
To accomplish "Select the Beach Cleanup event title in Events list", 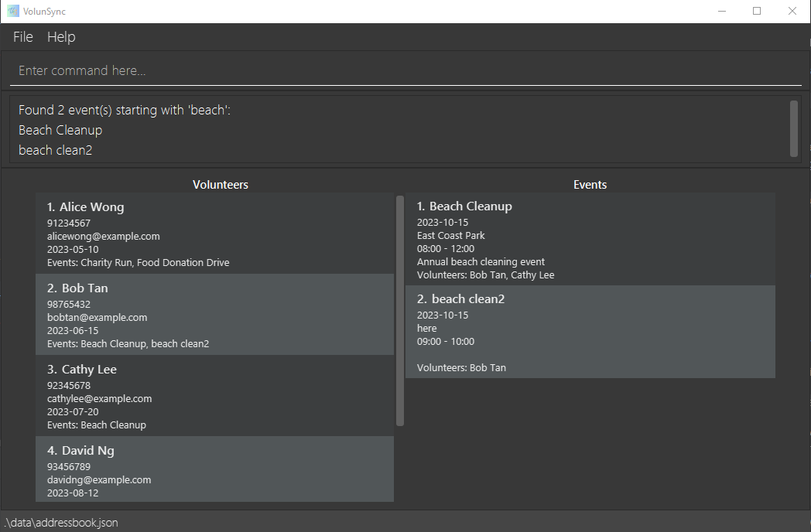I will [x=471, y=206].
